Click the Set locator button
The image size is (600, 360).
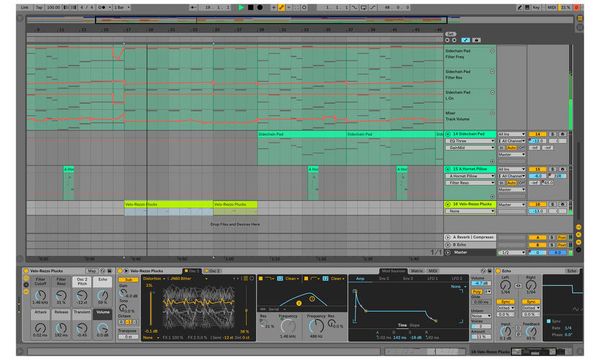pyautogui.click(x=451, y=34)
